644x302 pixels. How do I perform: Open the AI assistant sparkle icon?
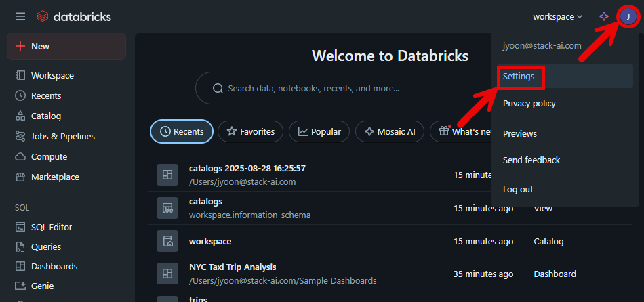coord(604,16)
